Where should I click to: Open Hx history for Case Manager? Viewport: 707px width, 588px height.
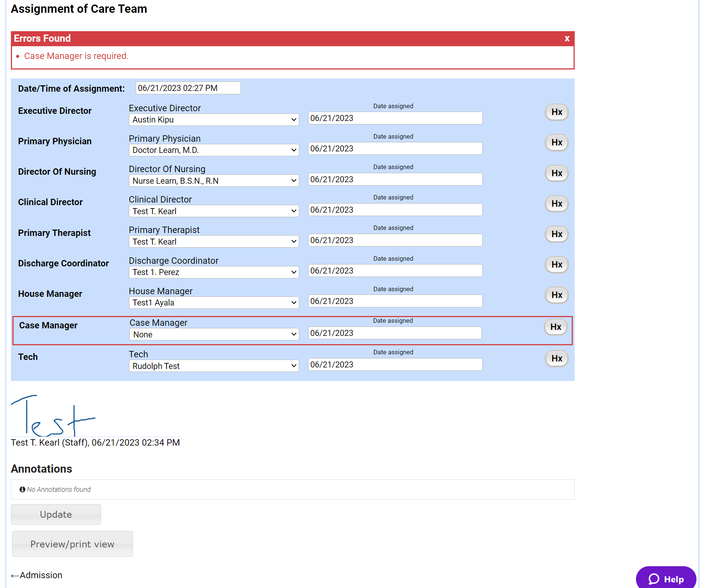pyautogui.click(x=556, y=327)
